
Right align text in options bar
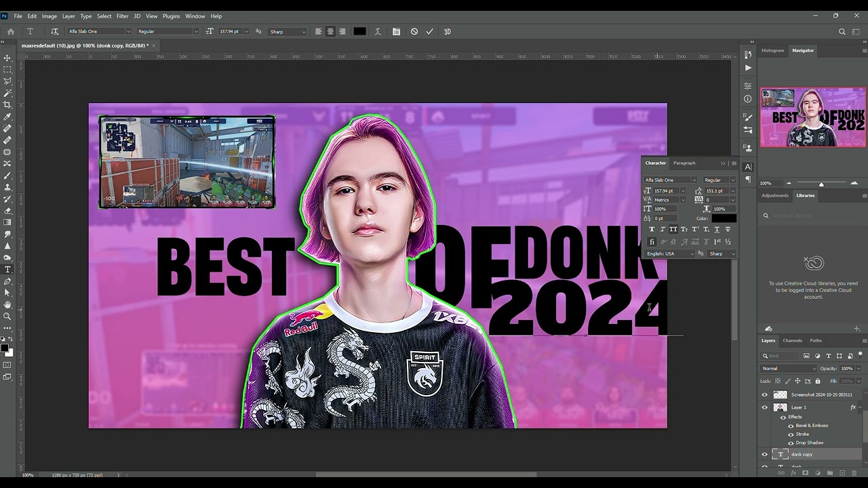pos(342,31)
